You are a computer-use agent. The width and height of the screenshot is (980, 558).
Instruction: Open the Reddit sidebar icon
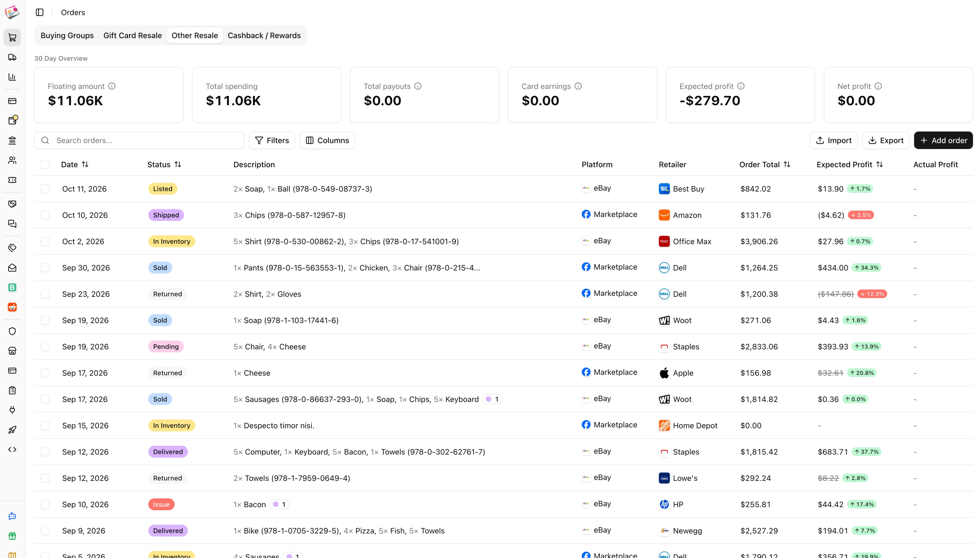pyautogui.click(x=12, y=307)
